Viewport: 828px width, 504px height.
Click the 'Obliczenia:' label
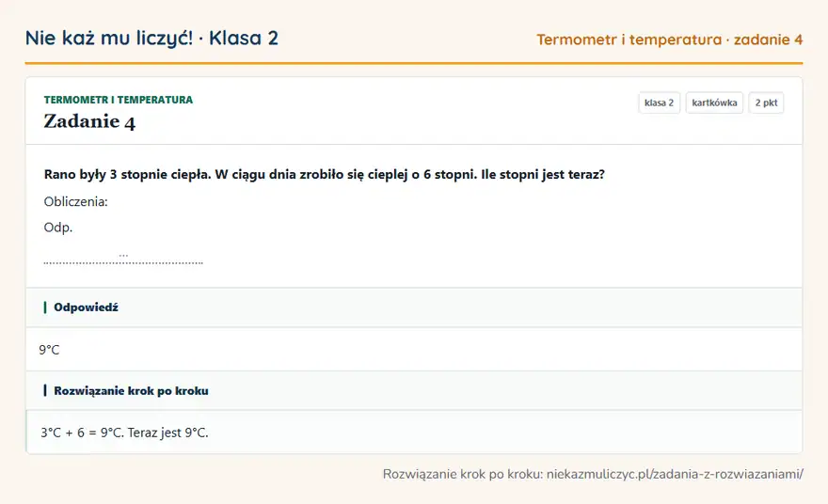[75, 201]
